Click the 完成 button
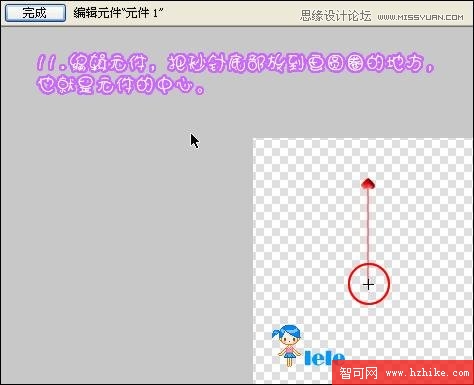This screenshot has width=474, height=385. [35, 13]
